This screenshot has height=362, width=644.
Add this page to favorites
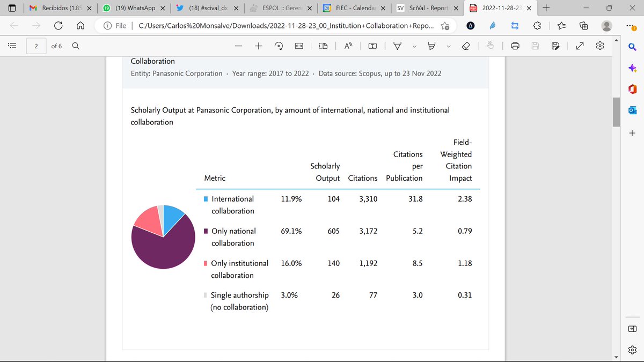pos(445,26)
